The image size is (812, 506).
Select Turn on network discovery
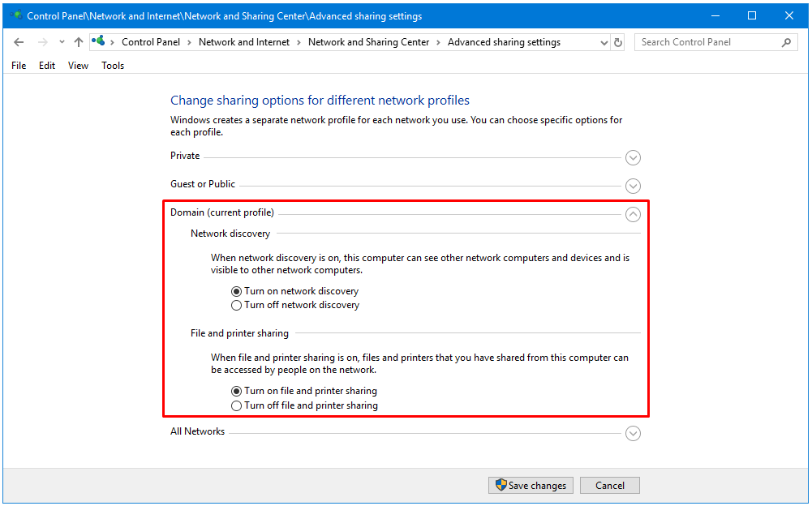click(x=237, y=291)
